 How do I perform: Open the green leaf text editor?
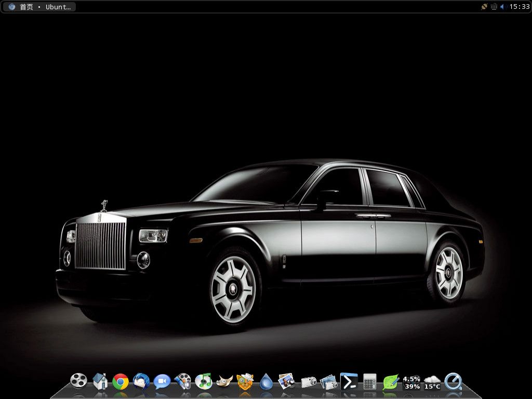[391, 382]
